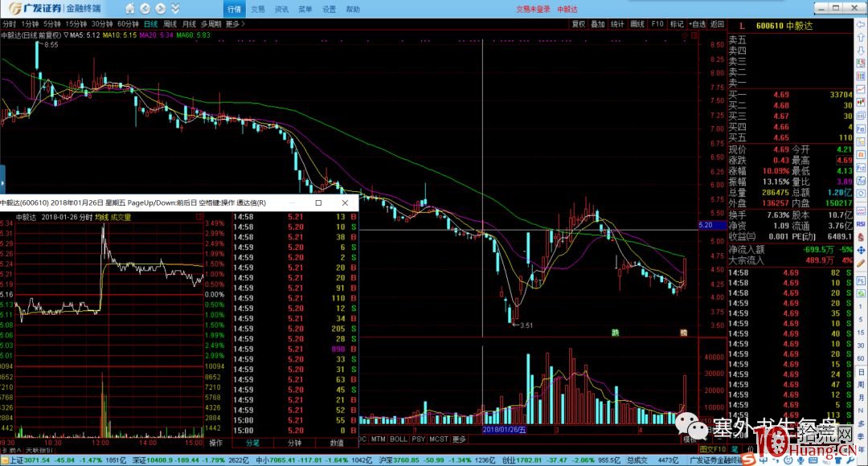The image size is (868, 466).
Task: Click the round forward navigation arrow
Action: coord(161,9)
